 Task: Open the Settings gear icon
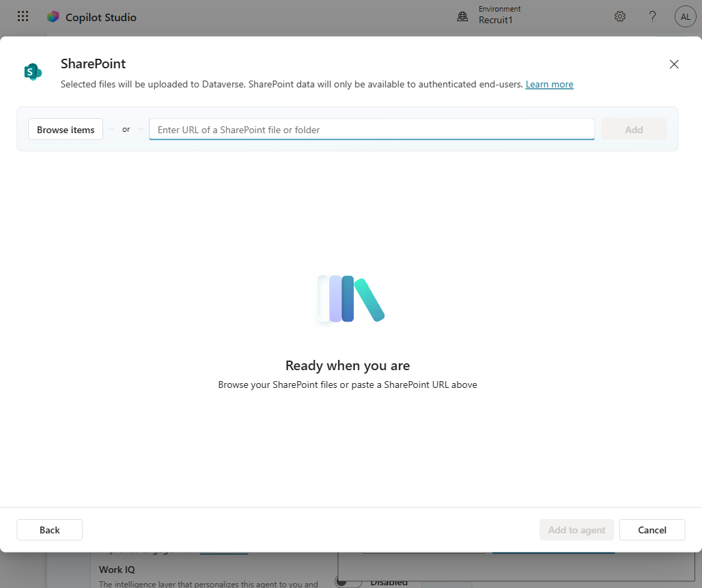(619, 16)
